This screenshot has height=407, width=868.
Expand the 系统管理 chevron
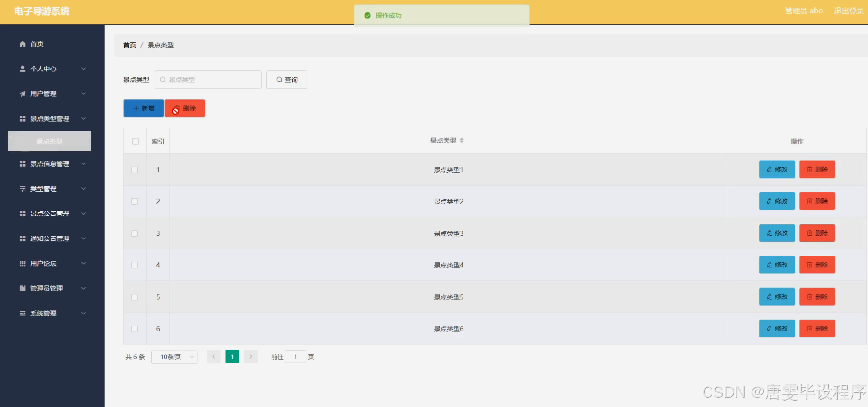tap(84, 313)
